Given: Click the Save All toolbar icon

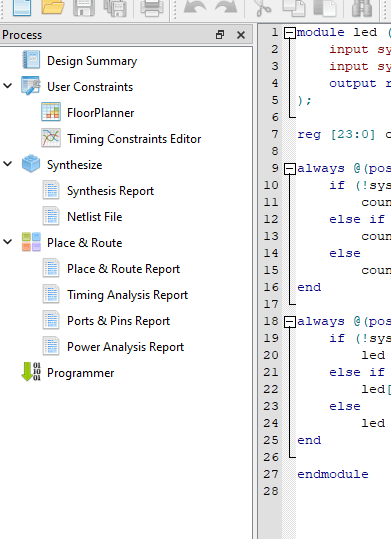Looking at the screenshot, I should tap(115, 8).
